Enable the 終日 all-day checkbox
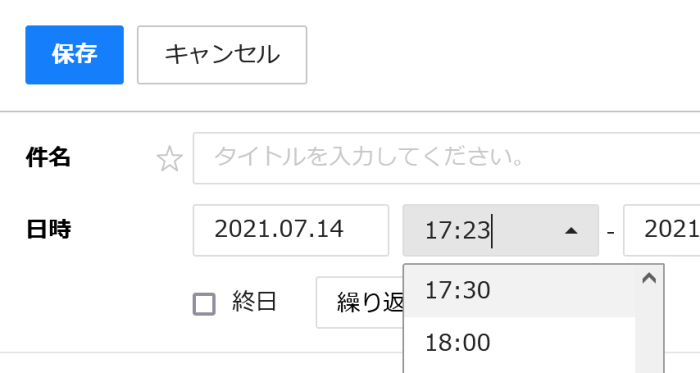This screenshot has height=373, width=700. tap(204, 304)
